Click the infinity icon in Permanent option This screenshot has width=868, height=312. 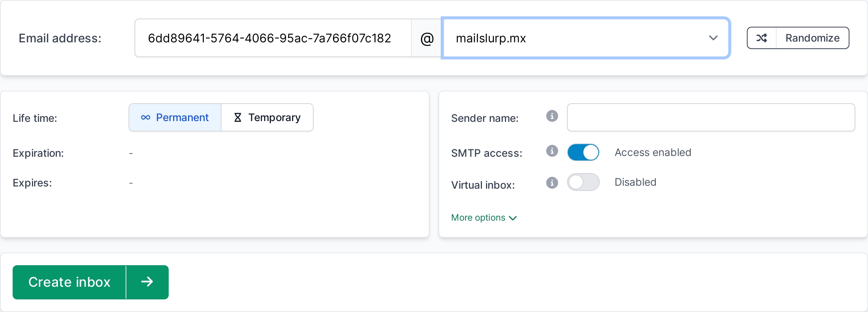[x=146, y=117]
